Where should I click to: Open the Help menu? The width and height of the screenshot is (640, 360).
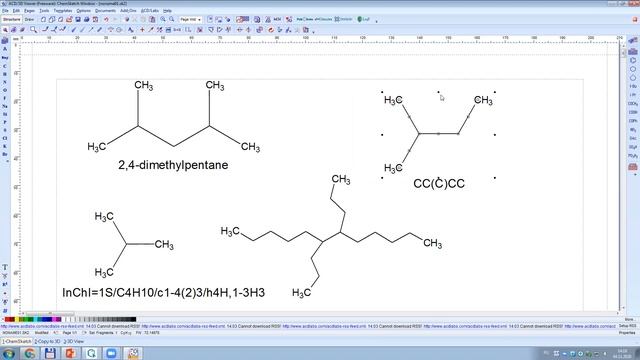(x=167, y=11)
